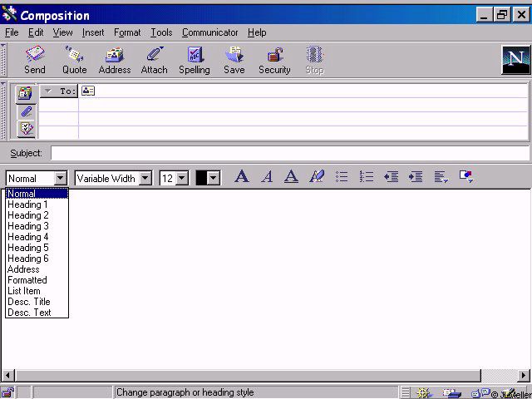Select Normal in the style list
Viewport: 532px width, 399px height.
click(x=37, y=194)
